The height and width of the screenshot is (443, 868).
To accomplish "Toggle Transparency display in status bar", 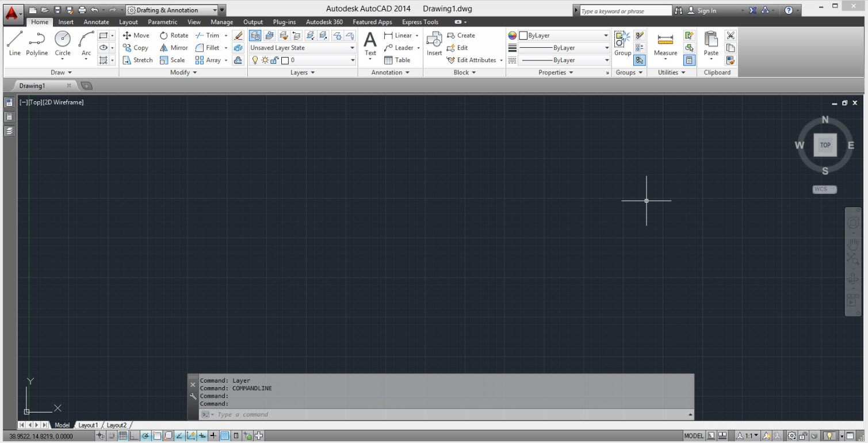I will [225, 436].
